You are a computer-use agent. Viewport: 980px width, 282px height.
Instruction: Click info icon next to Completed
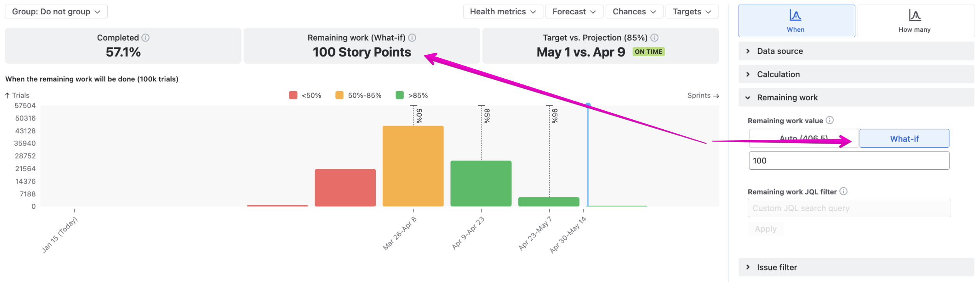click(x=145, y=38)
